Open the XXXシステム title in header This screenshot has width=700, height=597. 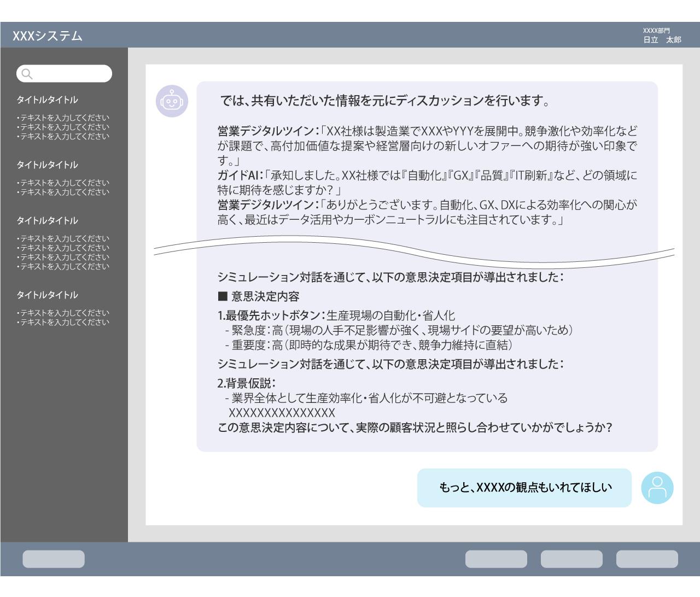(48, 36)
